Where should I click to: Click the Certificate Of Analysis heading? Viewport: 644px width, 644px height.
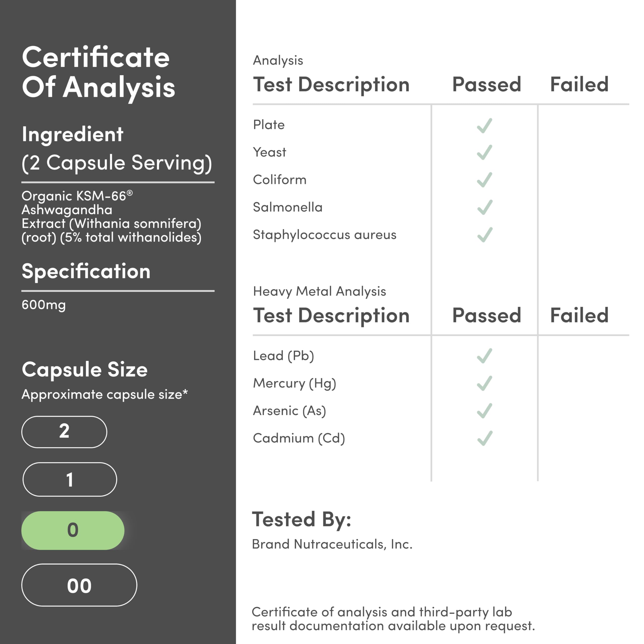[98, 72]
